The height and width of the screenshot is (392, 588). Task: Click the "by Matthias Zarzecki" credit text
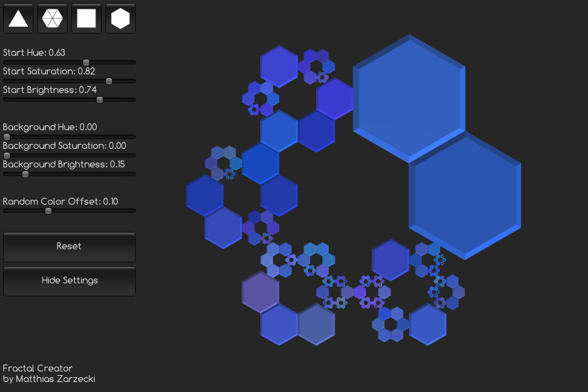[49, 379]
